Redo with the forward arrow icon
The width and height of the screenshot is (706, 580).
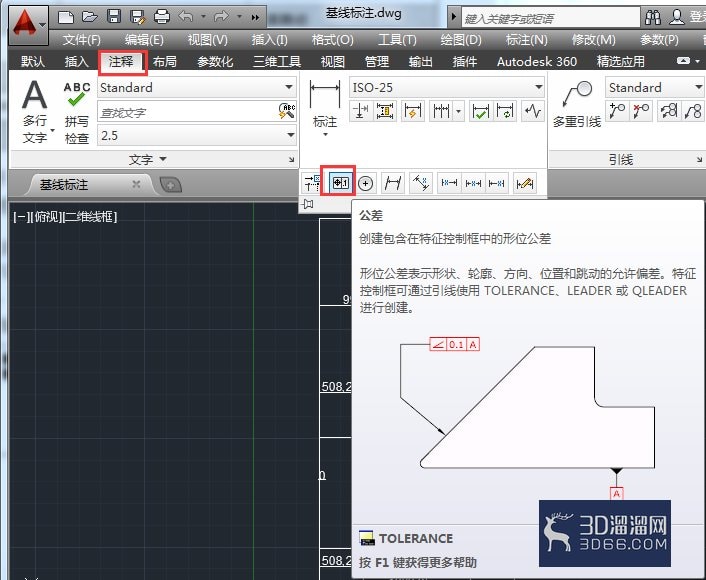(x=221, y=17)
